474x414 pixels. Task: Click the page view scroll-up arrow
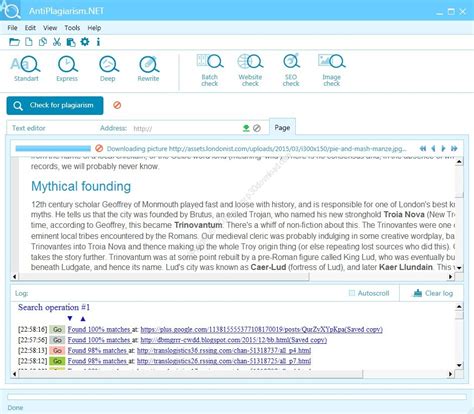(x=459, y=162)
